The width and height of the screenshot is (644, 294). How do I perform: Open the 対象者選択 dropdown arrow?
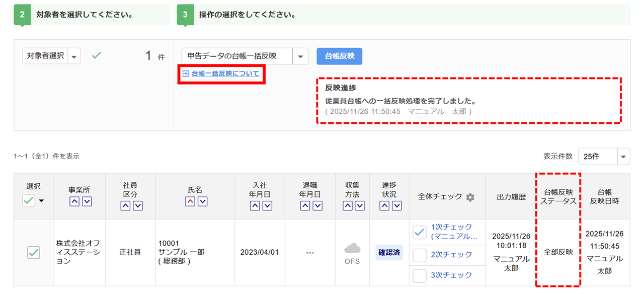click(x=74, y=56)
